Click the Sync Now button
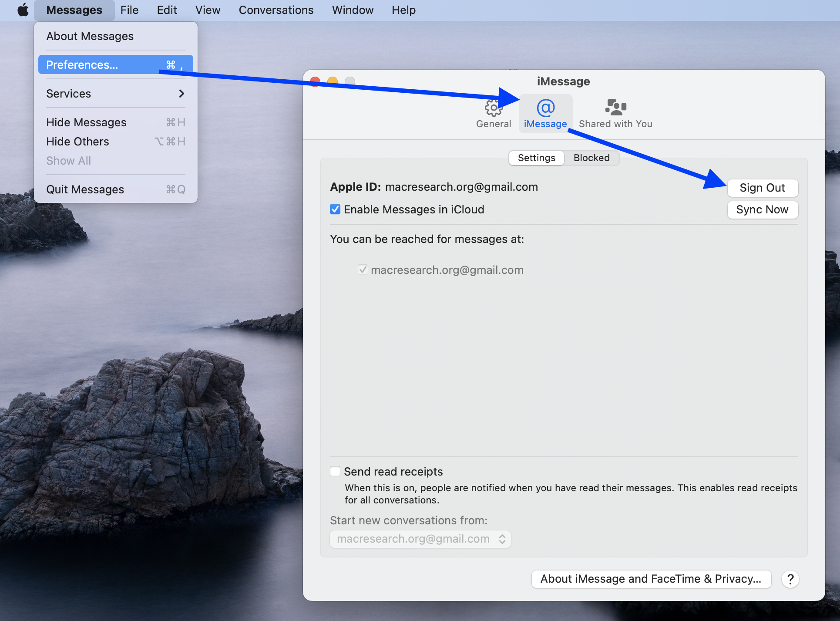This screenshot has height=621, width=840. 763,209
